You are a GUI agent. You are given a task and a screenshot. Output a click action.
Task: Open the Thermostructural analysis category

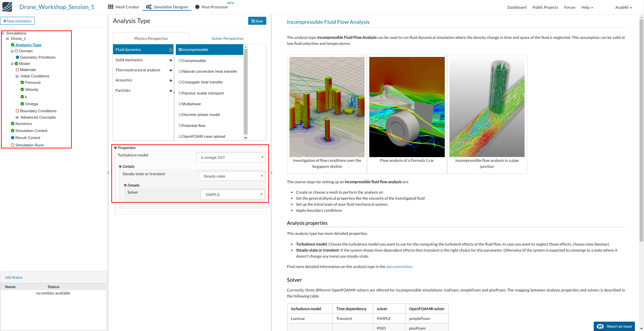[143, 70]
